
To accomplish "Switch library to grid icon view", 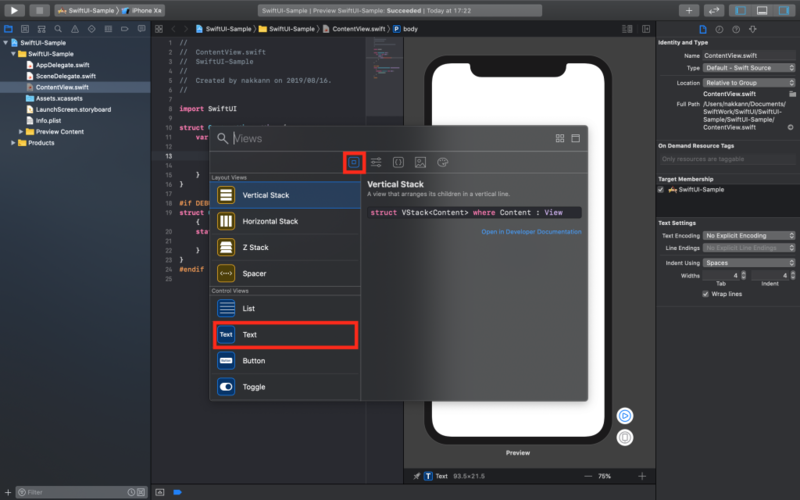I will 560,138.
